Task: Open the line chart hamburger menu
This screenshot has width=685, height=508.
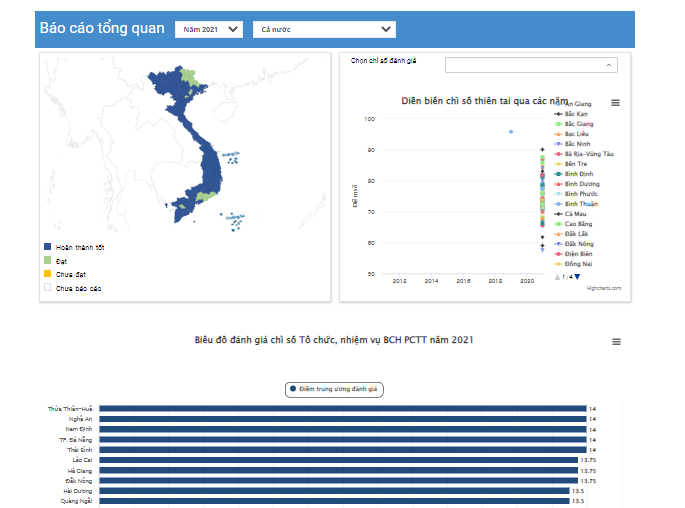Action: 615,103
